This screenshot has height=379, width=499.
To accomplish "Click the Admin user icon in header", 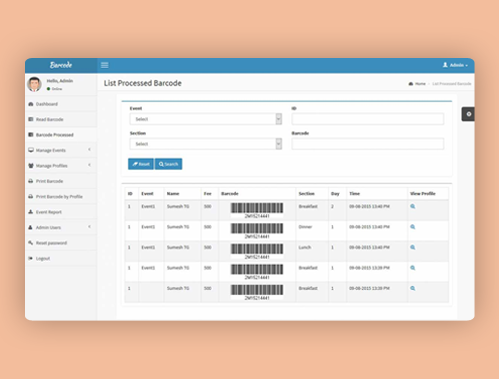I will [445, 65].
